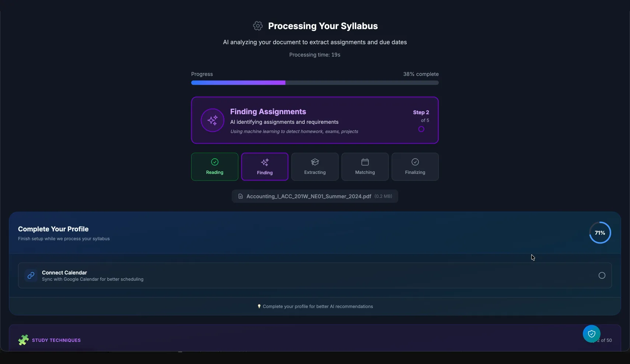Toggle the Connect Calendar completion circle
This screenshot has height=364, width=630.
[602, 276]
